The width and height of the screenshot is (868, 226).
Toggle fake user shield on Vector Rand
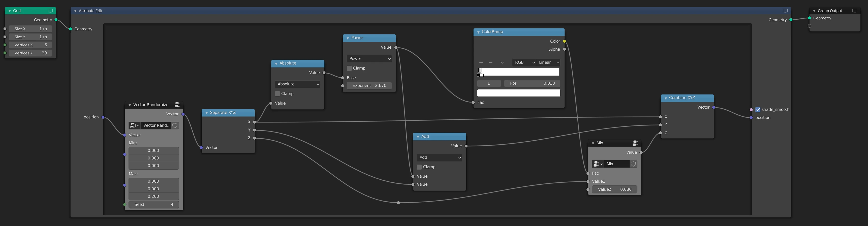point(175,125)
